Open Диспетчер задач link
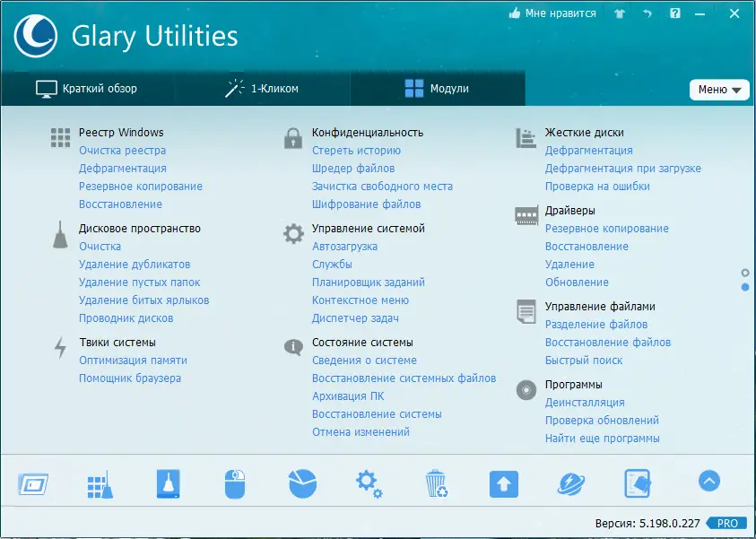The width and height of the screenshot is (756, 539). pos(355,318)
